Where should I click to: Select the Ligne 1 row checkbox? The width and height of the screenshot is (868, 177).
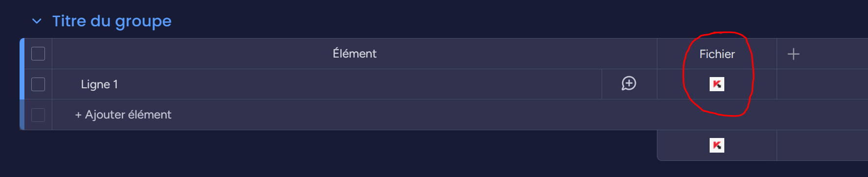coord(38,84)
